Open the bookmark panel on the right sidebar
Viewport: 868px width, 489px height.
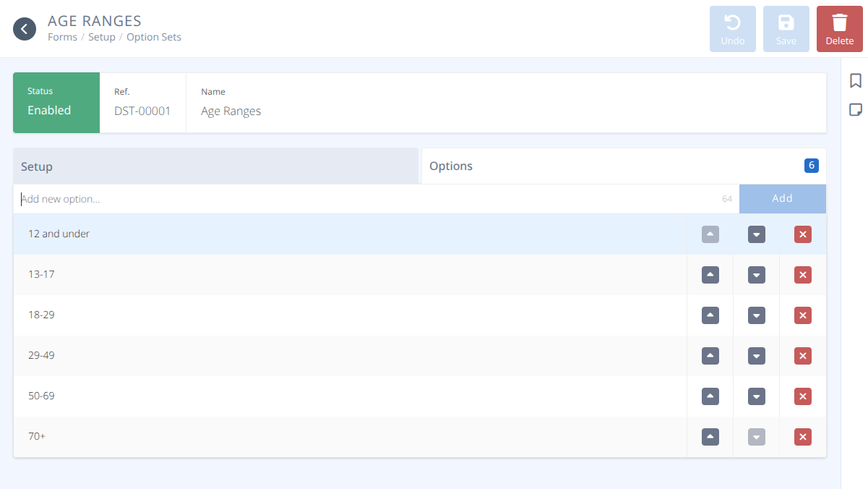pos(856,81)
